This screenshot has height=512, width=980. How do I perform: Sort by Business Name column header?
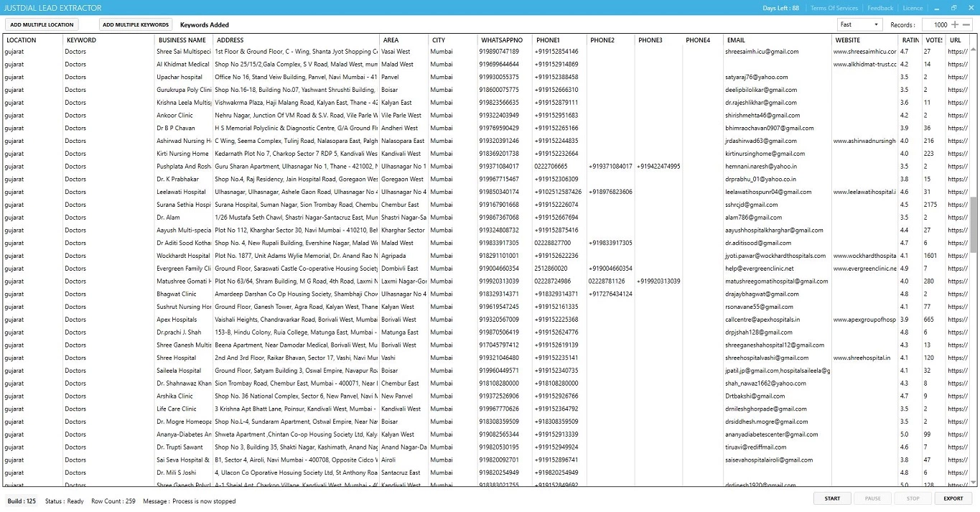pos(182,40)
